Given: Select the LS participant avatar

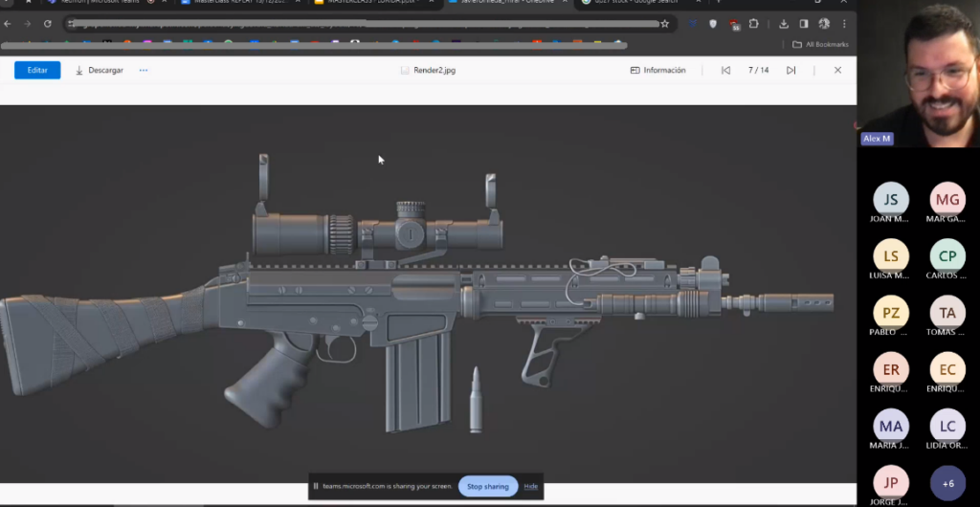Looking at the screenshot, I should click(891, 256).
